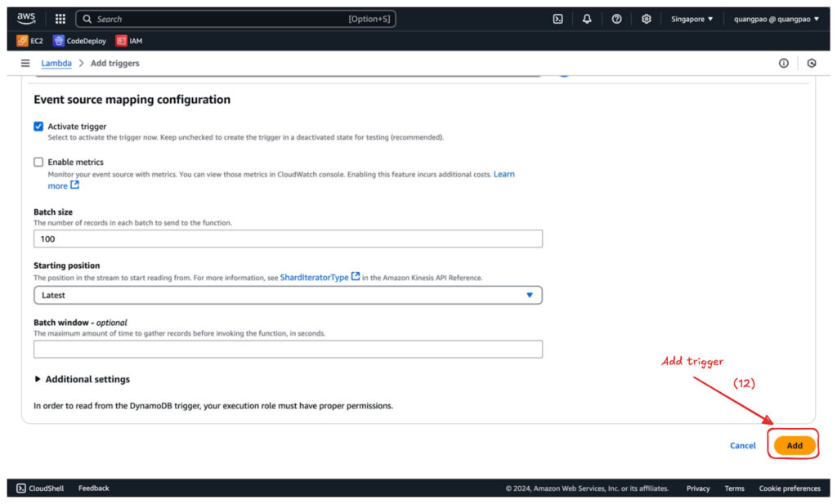Open the CodeDeploy favorite shortcut

point(79,41)
